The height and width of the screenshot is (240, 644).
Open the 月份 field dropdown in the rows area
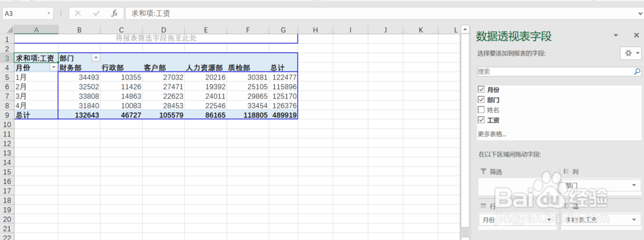coord(549,220)
